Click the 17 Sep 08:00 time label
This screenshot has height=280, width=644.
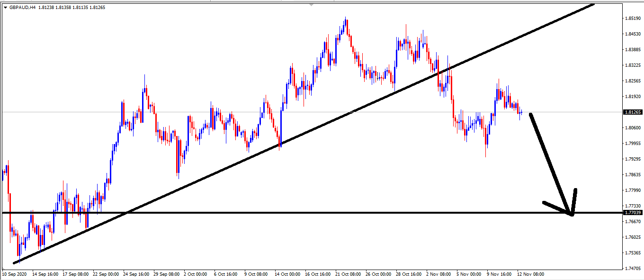point(76,274)
